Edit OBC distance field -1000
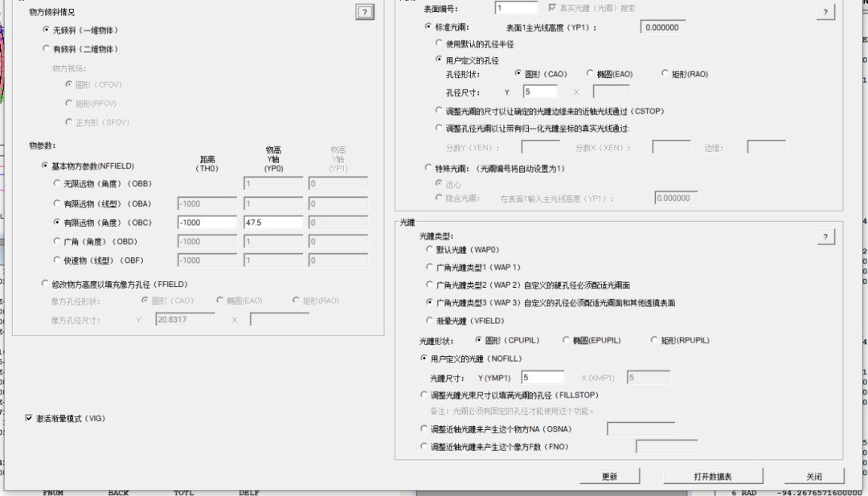This screenshot has height=496, width=868. (207, 223)
